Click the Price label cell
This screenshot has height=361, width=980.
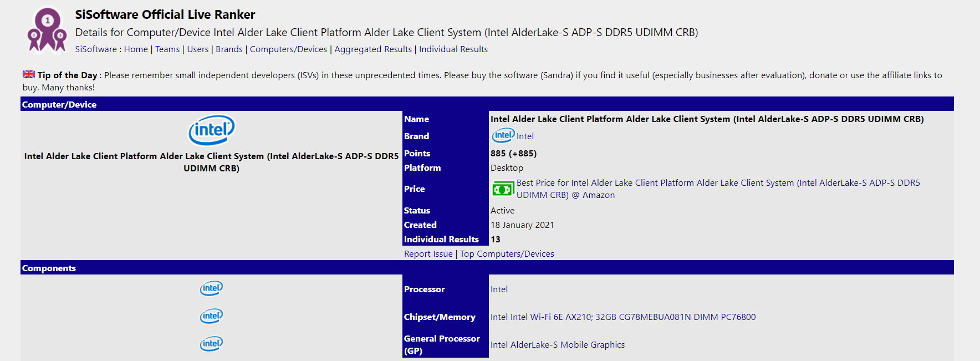(446, 189)
